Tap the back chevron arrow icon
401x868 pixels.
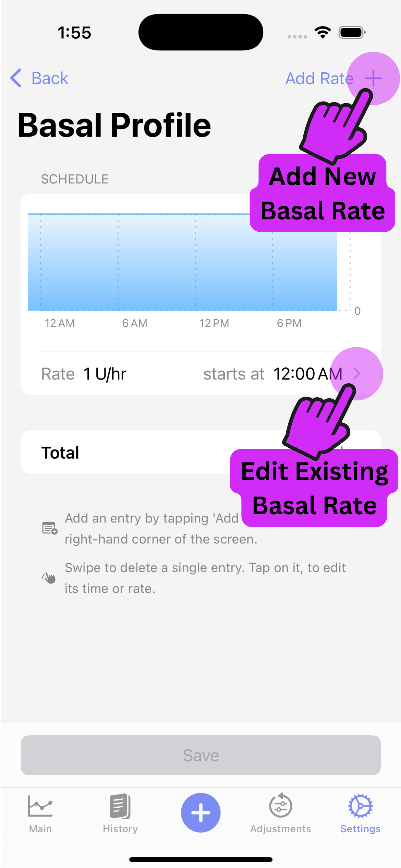16,78
